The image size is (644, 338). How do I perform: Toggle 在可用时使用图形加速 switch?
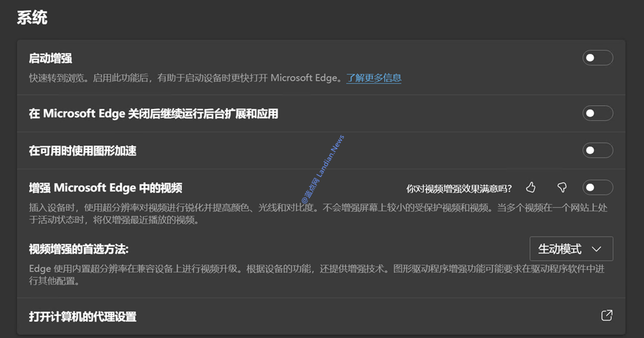click(x=598, y=150)
